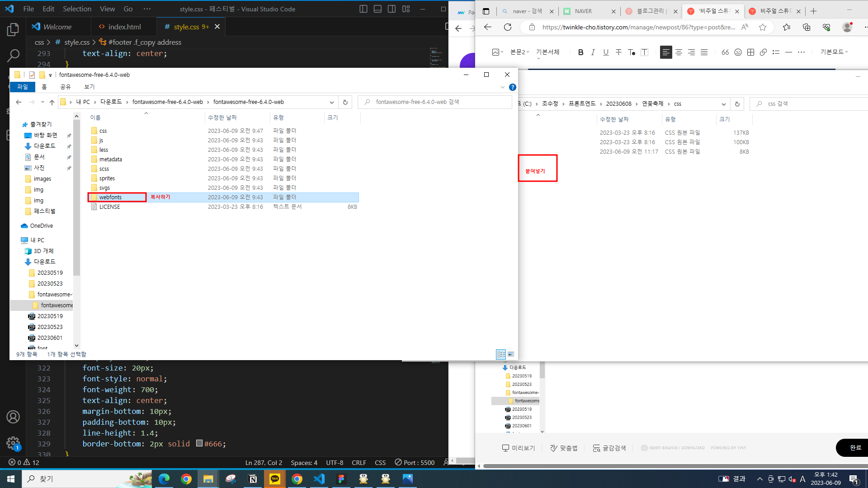Click the fontawesome-free-6.4.0-web search field
Image resolution: width=868 pixels, height=488 pixels.
pyautogui.click(x=434, y=102)
